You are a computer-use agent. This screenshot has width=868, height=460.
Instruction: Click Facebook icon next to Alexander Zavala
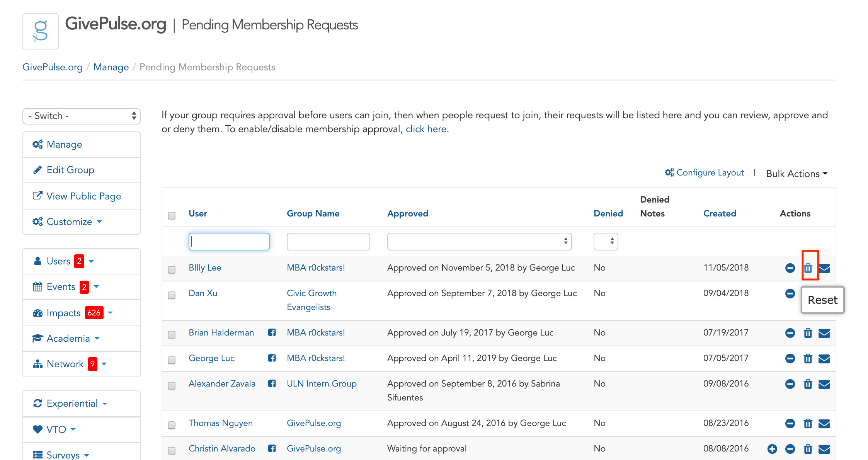(272, 383)
